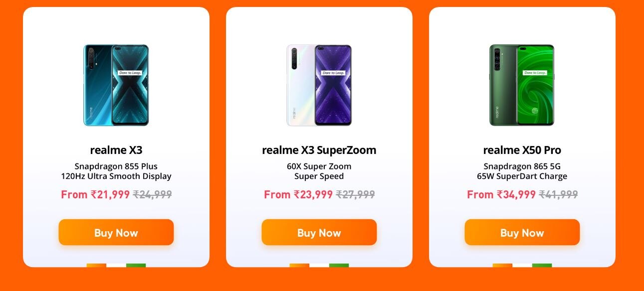Image resolution: width=644 pixels, height=291 pixels.
Task: Click Buy Now for realme X3 SuperZoom
Action: [319, 232]
